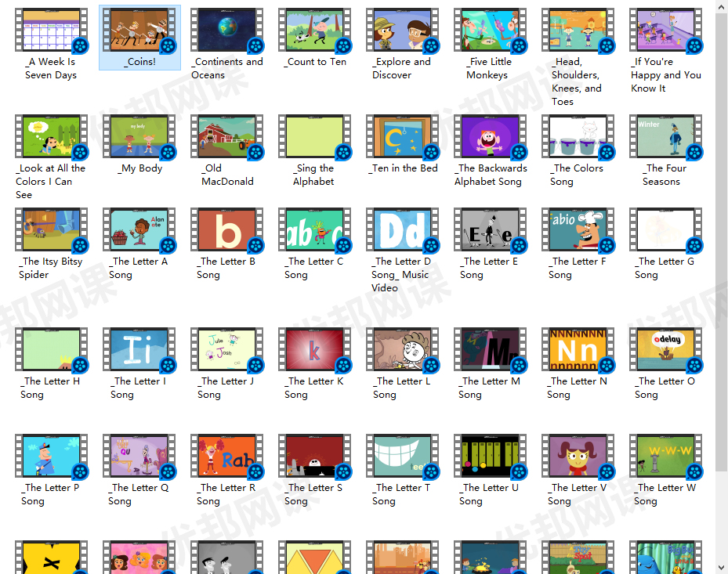Viewport: 728px width, 574px height.
Task: Select the file name "_The Letter U Song"
Action: (x=489, y=494)
